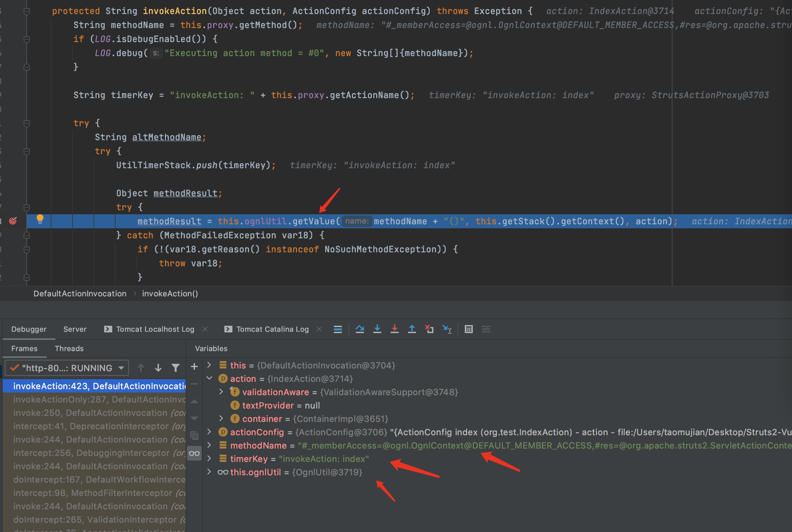Fold the outer try block at gutter
792x532 pixels.
[26, 123]
